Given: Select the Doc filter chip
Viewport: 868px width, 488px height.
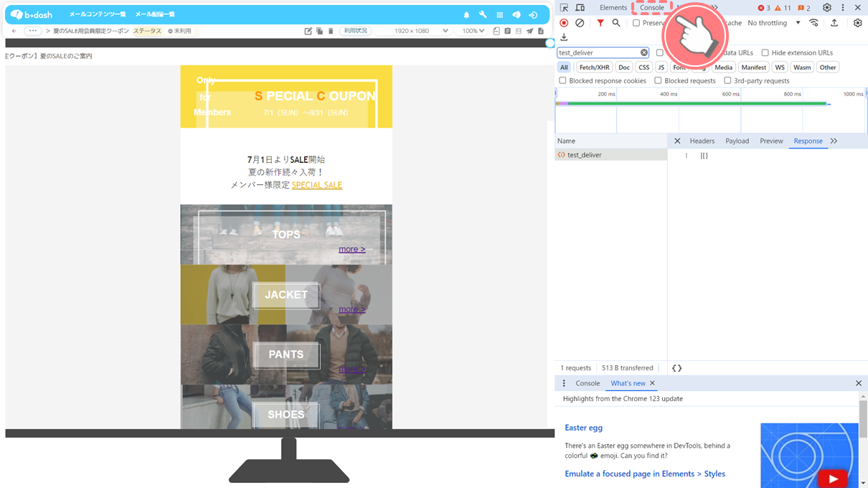Looking at the screenshot, I should pos(624,67).
